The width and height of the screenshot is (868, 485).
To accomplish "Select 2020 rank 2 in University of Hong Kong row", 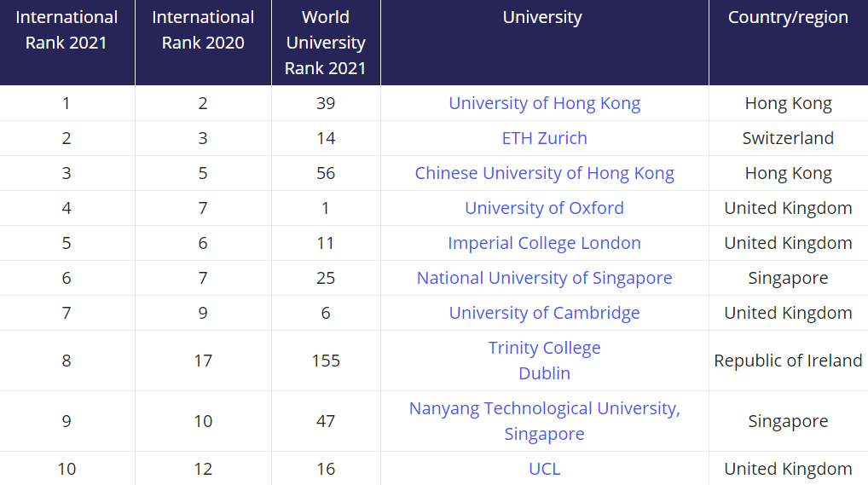I will (x=203, y=103).
